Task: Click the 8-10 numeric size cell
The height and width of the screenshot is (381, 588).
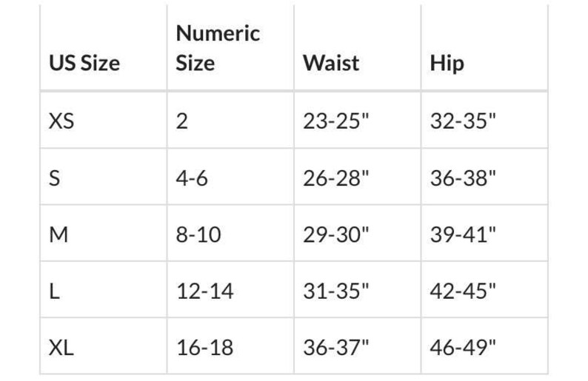Action: [x=198, y=235]
